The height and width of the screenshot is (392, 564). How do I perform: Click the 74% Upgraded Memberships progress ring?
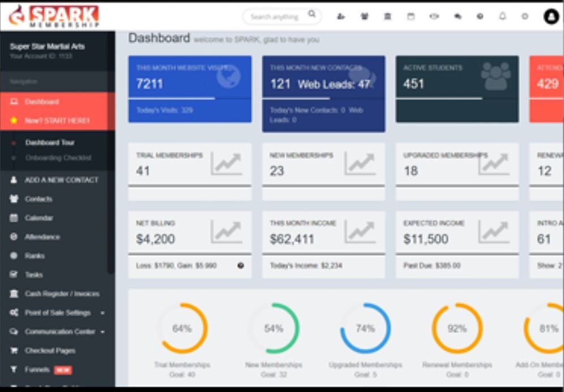tap(365, 329)
